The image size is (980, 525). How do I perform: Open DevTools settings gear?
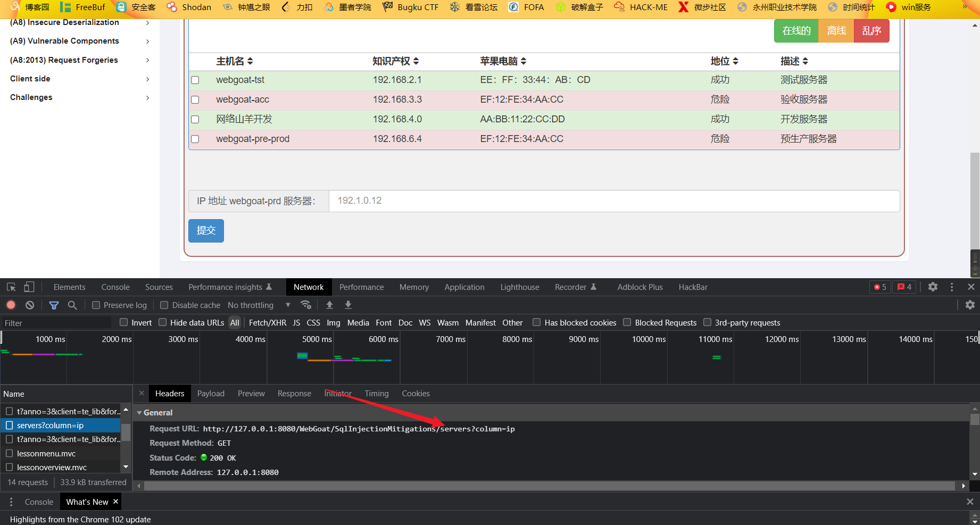point(933,287)
